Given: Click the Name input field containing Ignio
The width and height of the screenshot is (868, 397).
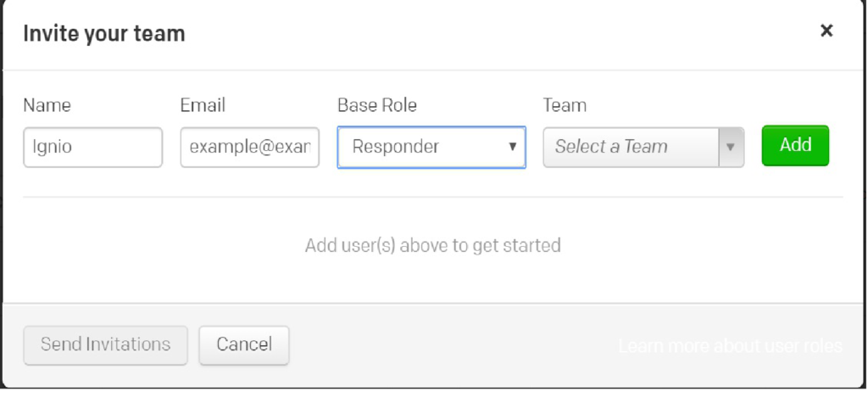Looking at the screenshot, I should point(93,147).
